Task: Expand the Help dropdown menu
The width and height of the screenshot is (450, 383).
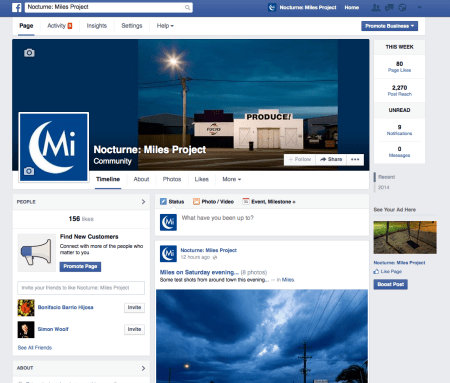Action: click(x=165, y=26)
